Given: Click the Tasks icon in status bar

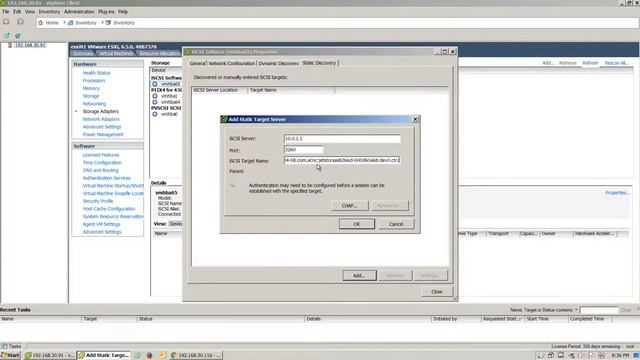Looking at the screenshot, I should pos(5,346).
